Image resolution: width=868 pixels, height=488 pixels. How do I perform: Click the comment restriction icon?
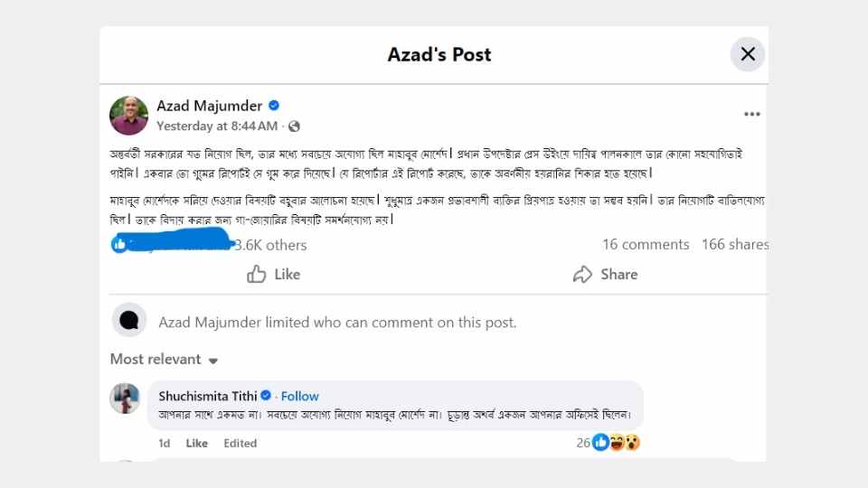pos(129,321)
